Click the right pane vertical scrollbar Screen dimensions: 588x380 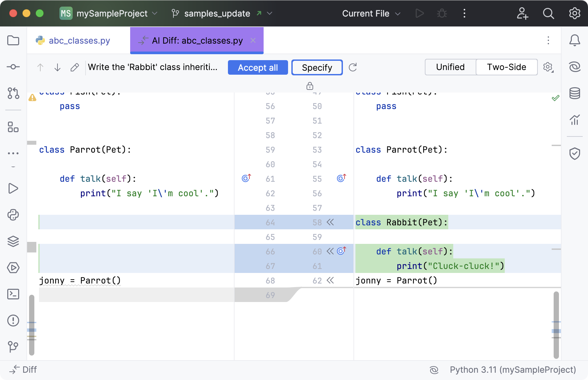click(x=556, y=325)
